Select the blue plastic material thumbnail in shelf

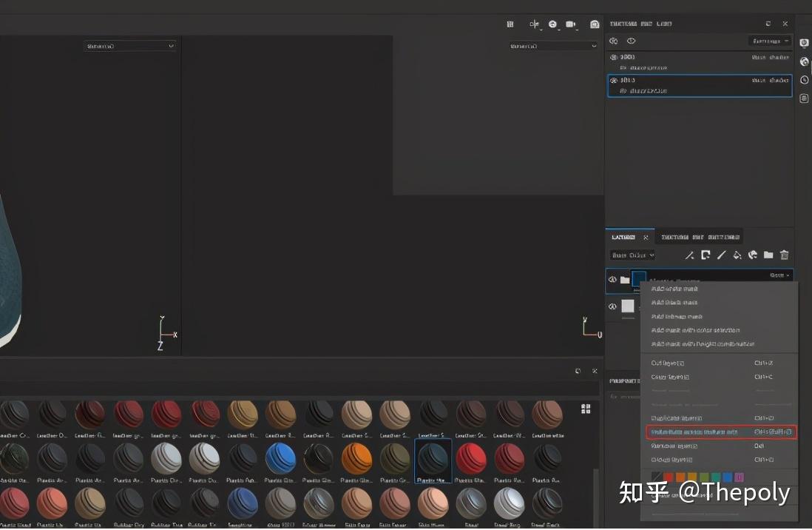tap(280, 459)
